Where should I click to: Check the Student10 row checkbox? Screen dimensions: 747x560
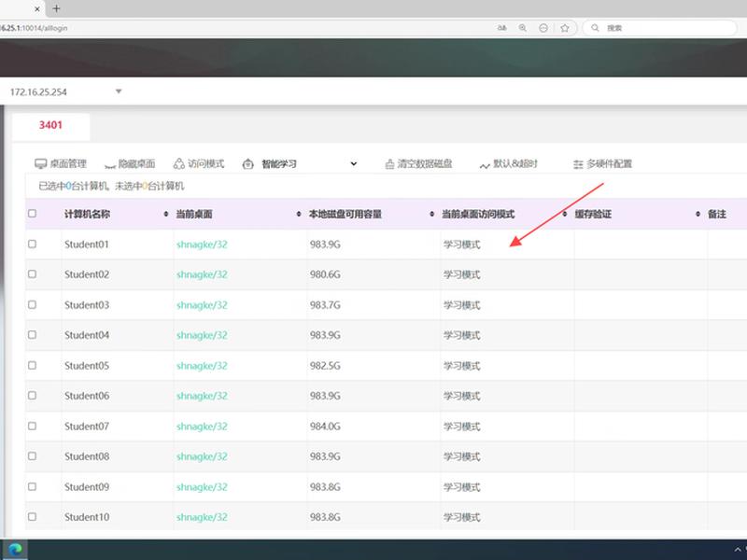tap(32, 517)
